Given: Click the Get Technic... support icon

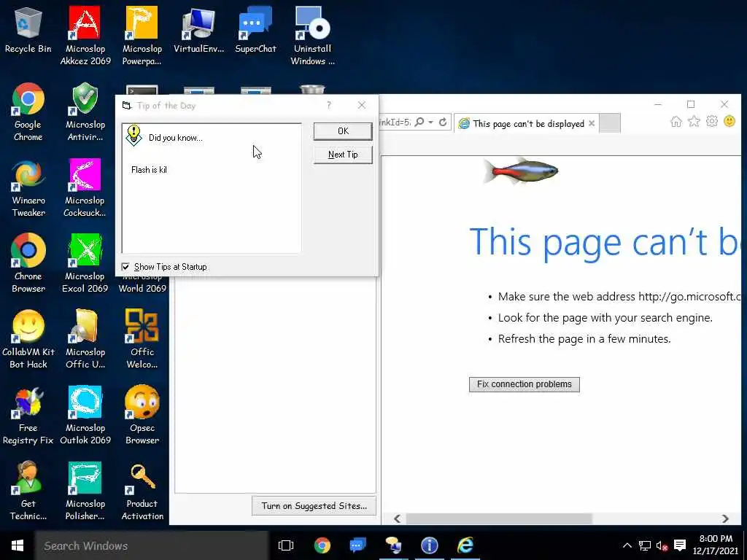Looking at the screenshot, I should click(28, 491).
